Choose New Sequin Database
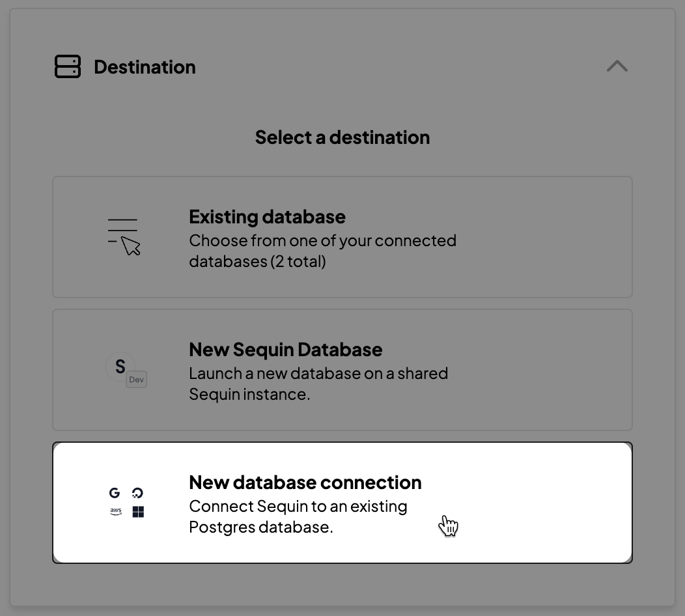The width and height of the screenshot is (685, 616). (342, 370)
